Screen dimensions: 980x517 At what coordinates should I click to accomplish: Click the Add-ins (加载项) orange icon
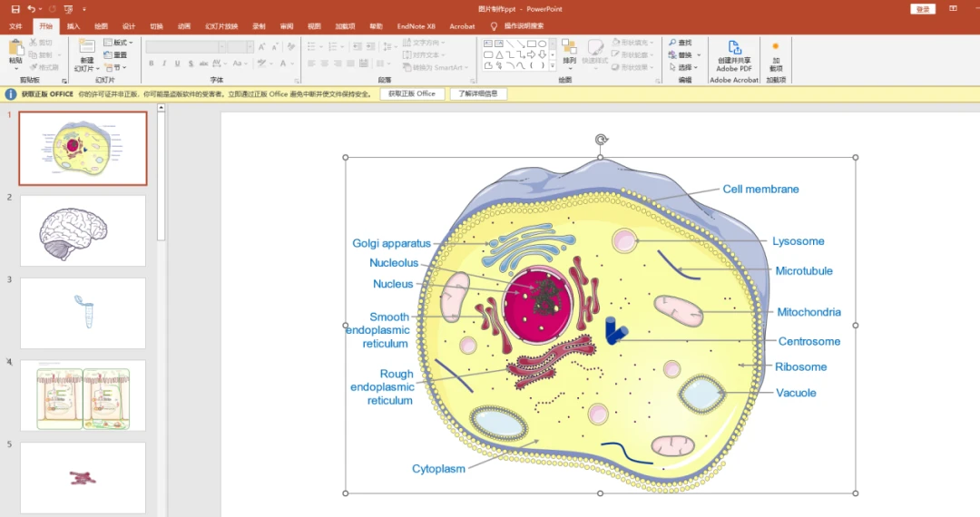point(776,46)
